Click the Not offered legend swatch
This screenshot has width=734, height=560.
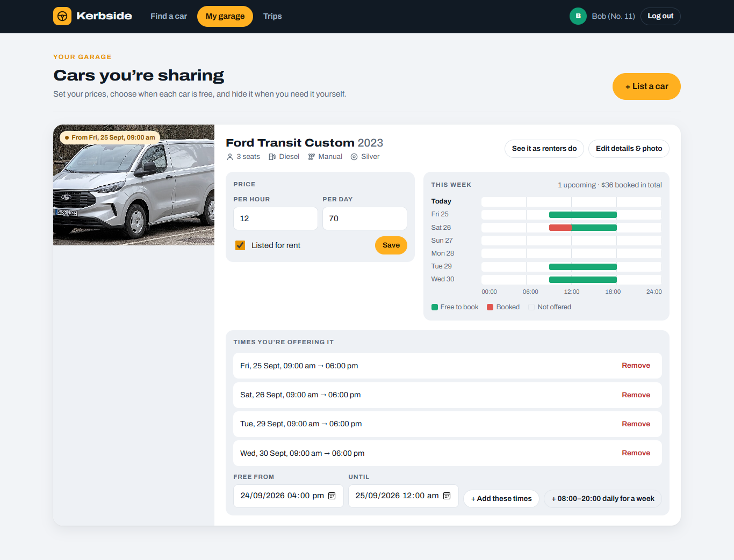click(x=531, y=307)
